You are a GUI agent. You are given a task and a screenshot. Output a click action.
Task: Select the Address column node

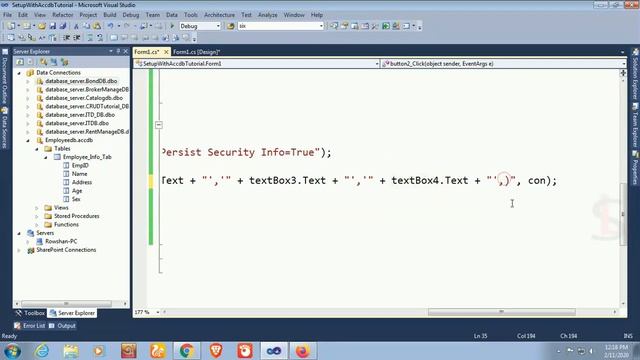pyautogui.click(x=82, y=182)
